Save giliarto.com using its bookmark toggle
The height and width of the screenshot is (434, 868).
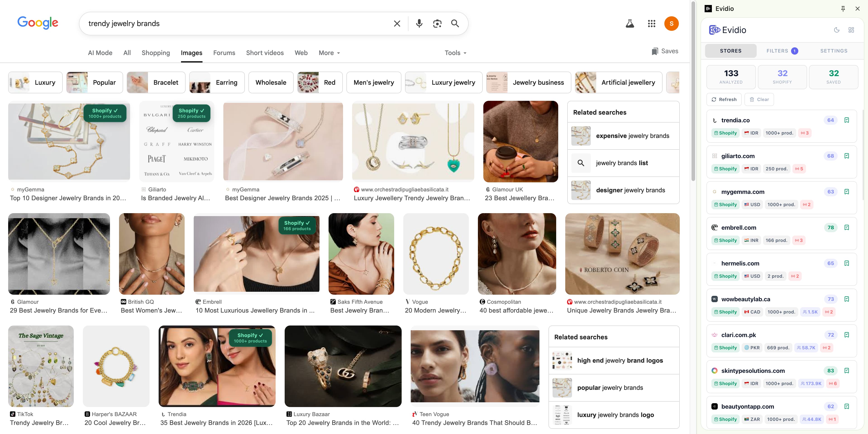click(x=847, y=156)
